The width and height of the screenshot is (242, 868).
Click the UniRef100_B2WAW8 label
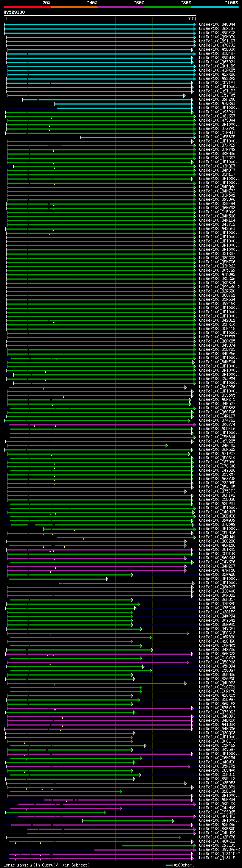pyautogui.click(x=217, y=574)
